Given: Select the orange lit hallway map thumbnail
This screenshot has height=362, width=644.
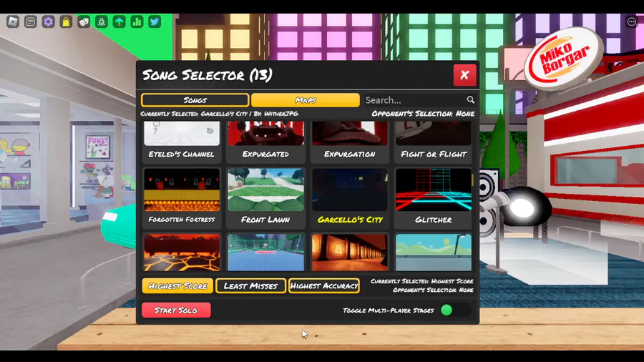Looking at the screenshot, I should (x=349, y=253).
